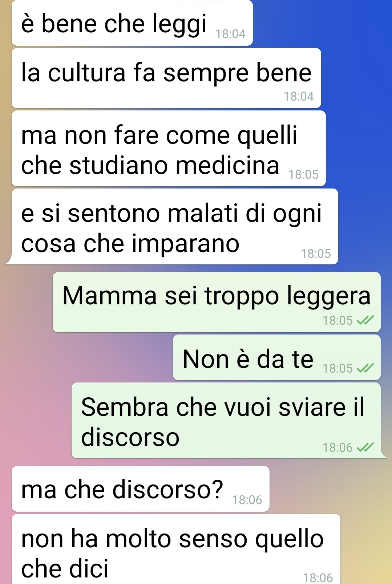Screen dimensions: 392x584
Task: Select the 'la cultura fa sempre bene' message
Action: tap(166, 78)
